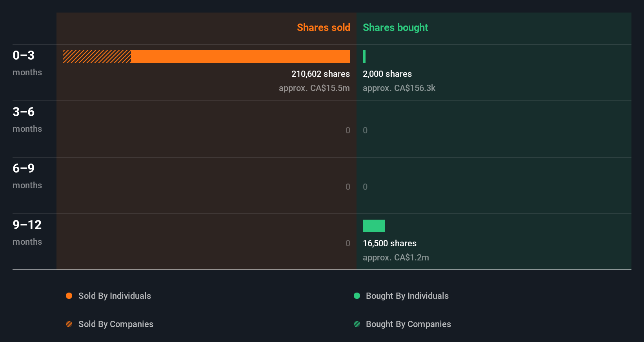Screen dimensions: 644x342
Task: Click the 0–3 months row label
Action: tap(27, 63)
